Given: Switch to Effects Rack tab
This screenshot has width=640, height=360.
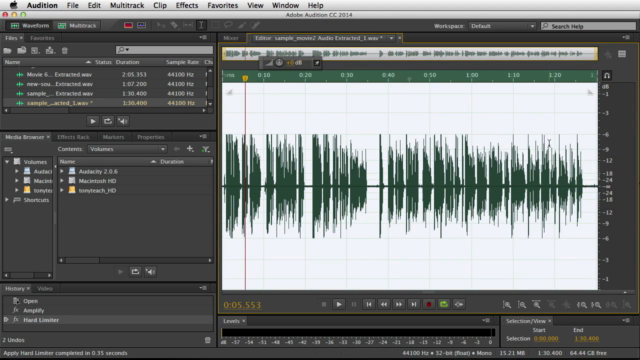Looking at the screenshot, I should 73,137.
